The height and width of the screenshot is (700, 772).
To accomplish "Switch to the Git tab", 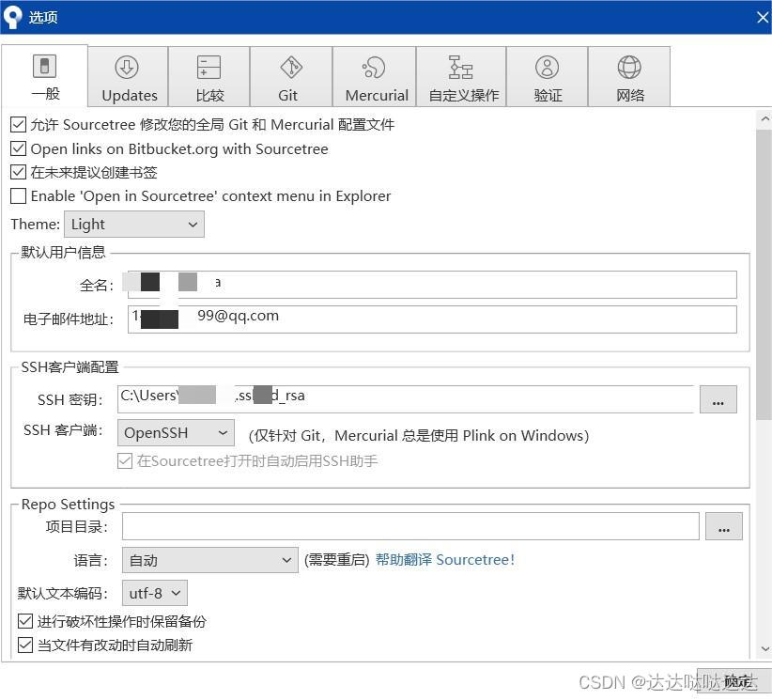I will coord(291,76).
